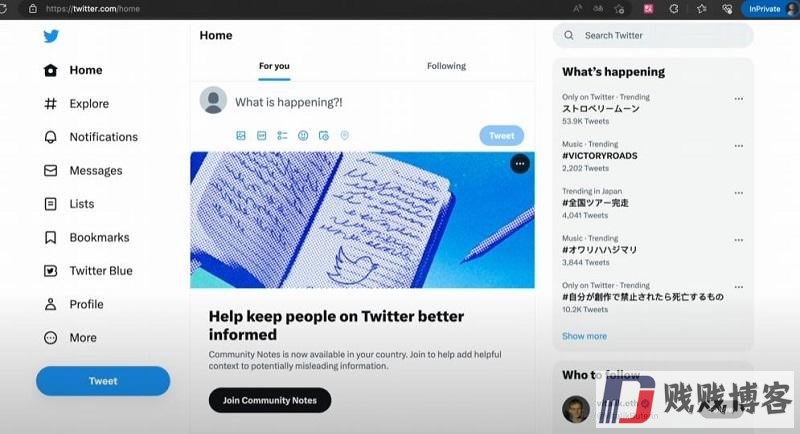
Task: Create a poll in the composer
Action: pyautogui.click(x=282, y=136)
